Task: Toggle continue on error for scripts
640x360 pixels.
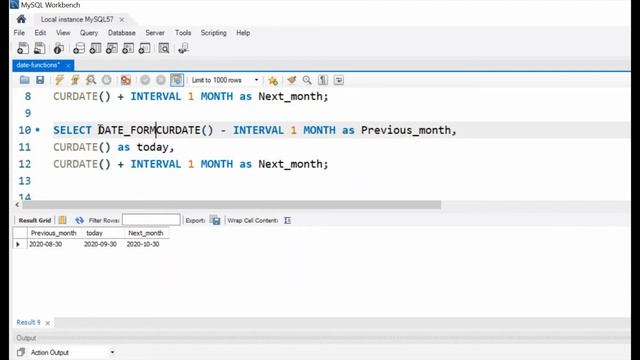Action: (x=126, y=80)
